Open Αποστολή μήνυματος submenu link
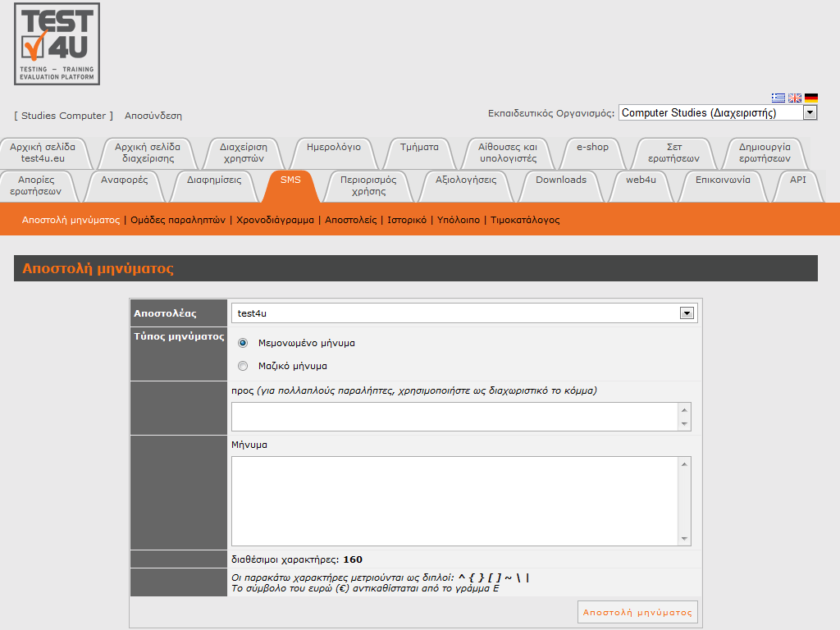This screenshot has height=630, width=840. point(71,220)
